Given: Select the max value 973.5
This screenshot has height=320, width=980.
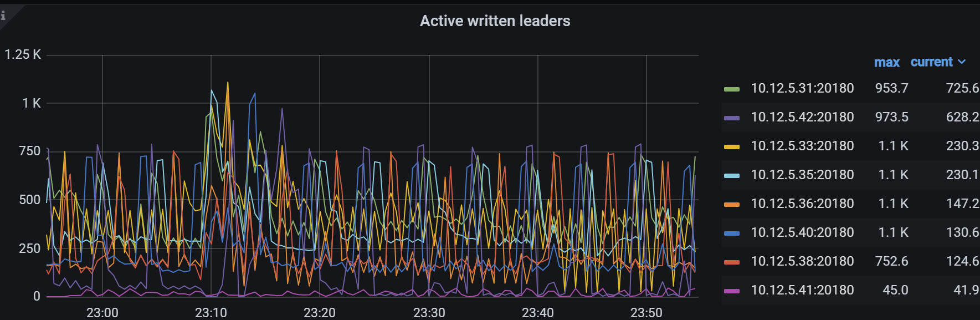Looking at the screenshot, I should click(891, 117).
